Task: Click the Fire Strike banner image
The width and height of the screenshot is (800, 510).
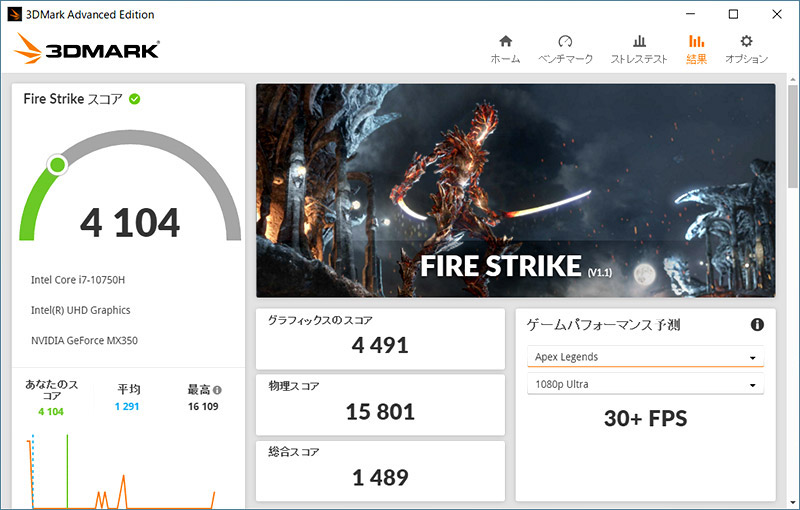Action: point(515,190)
